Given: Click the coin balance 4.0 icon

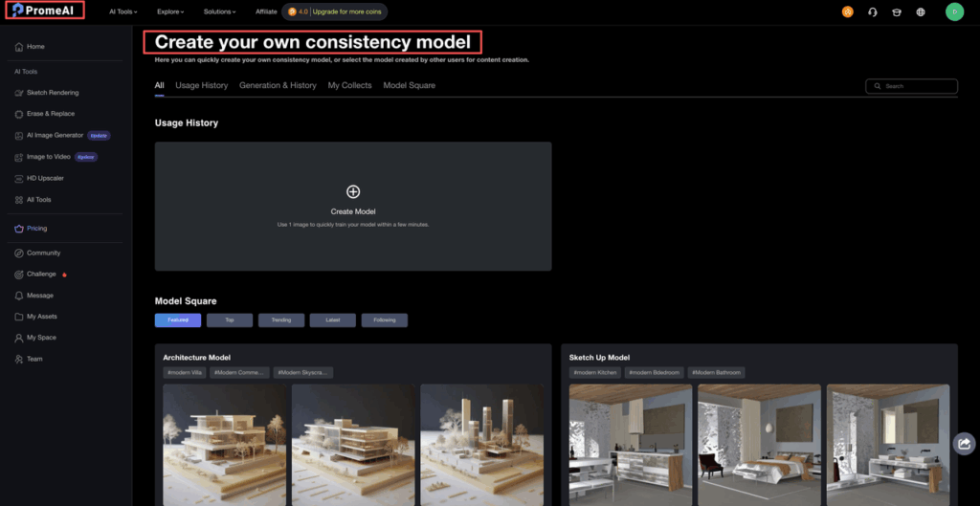Looking at the screenshot, I should pos(292,11).
